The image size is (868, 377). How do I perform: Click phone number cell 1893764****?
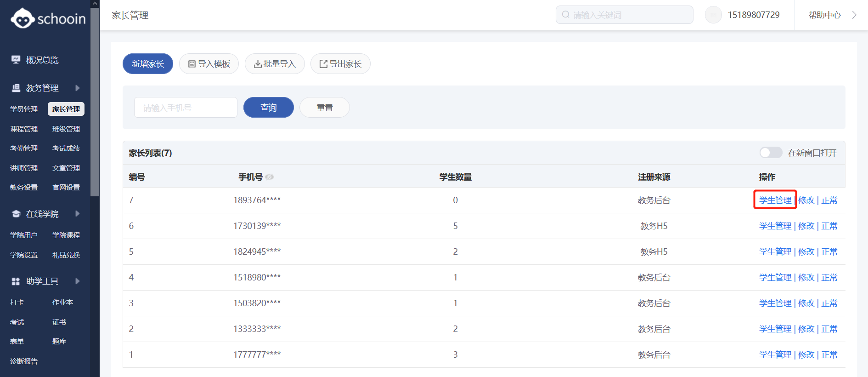tap(257, 200)
